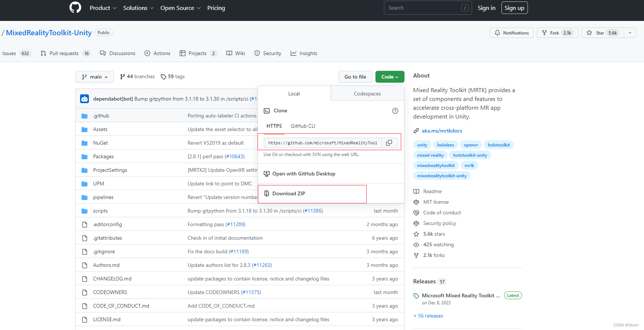
Task: Click the Download ZIP archive icon
Action: (x=267, y=193)
